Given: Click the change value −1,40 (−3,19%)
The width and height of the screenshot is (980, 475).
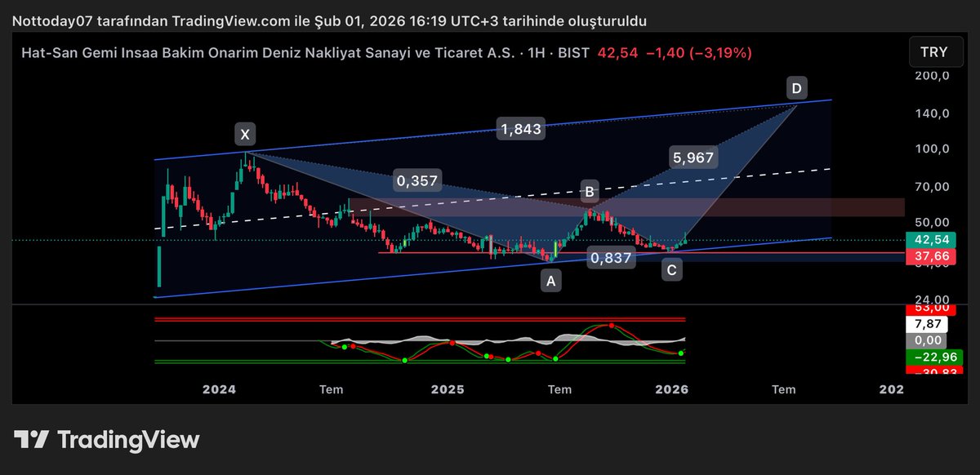Looking at the screenshot, I should [699, 53].
